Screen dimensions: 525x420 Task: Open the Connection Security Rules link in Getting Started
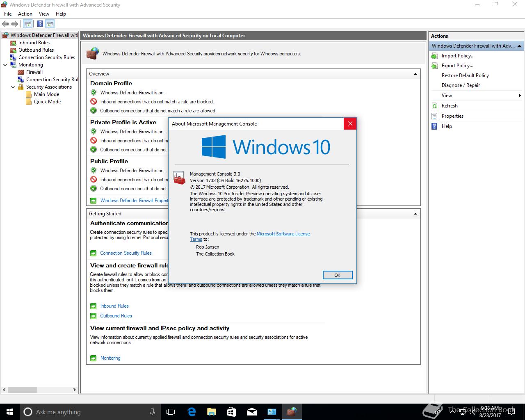(x=126, y=253)
